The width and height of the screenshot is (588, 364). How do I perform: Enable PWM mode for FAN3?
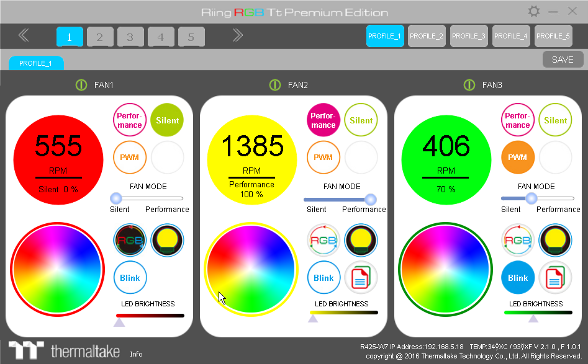click(517, 158)
